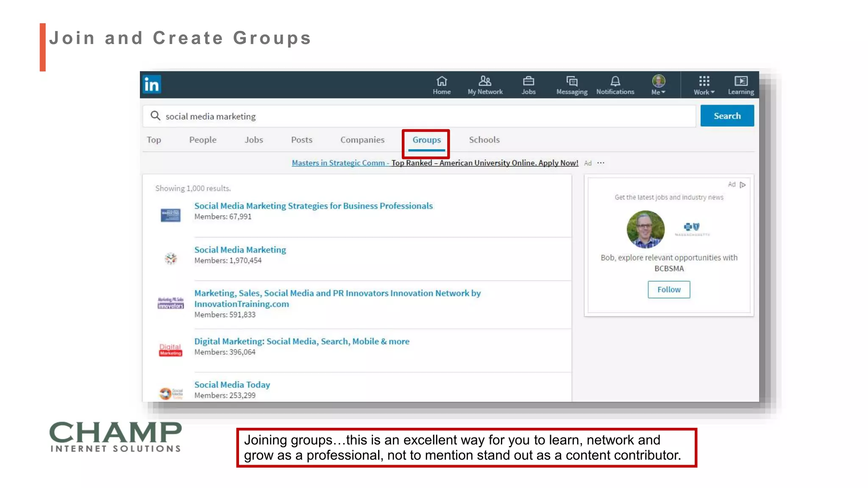Expand the Work apps grid dropdown
Image resolution: width=868 pixels, height=488 pixels.
[x=704, y=85]
